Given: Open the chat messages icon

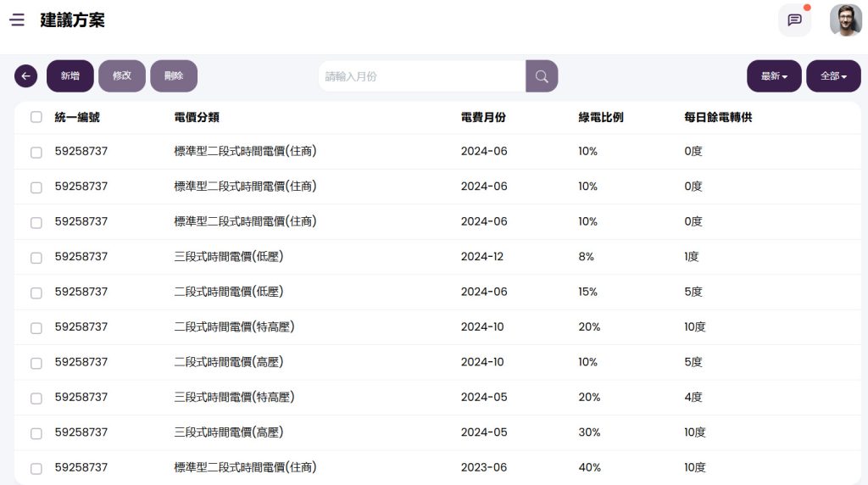Looking at the screenshot, I should [794, 20].
